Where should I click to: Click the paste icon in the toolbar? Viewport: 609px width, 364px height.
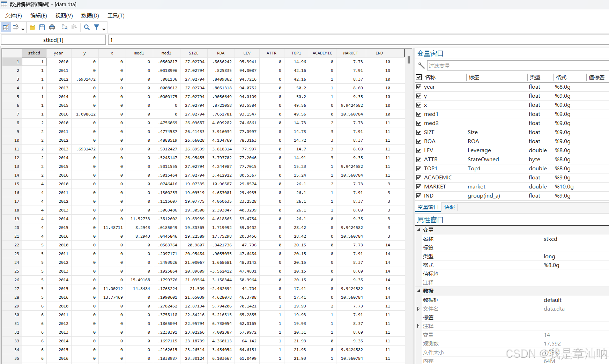tap(74, 27)
